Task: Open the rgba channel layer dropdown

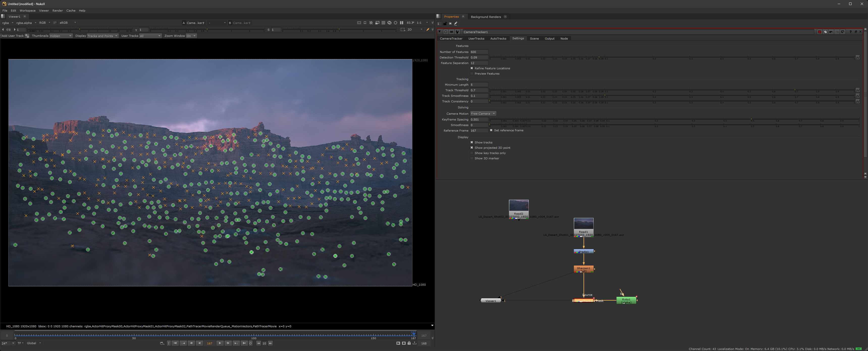Action: (x=7, y=23)
